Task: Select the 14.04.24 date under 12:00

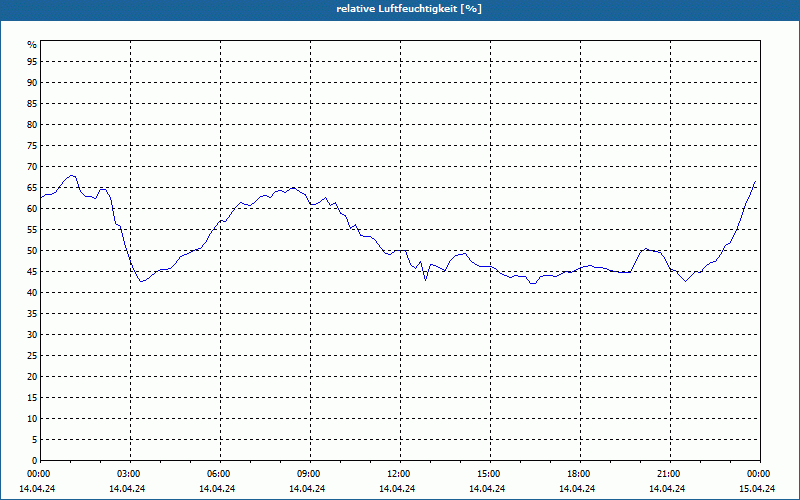Action: point(397,488)
